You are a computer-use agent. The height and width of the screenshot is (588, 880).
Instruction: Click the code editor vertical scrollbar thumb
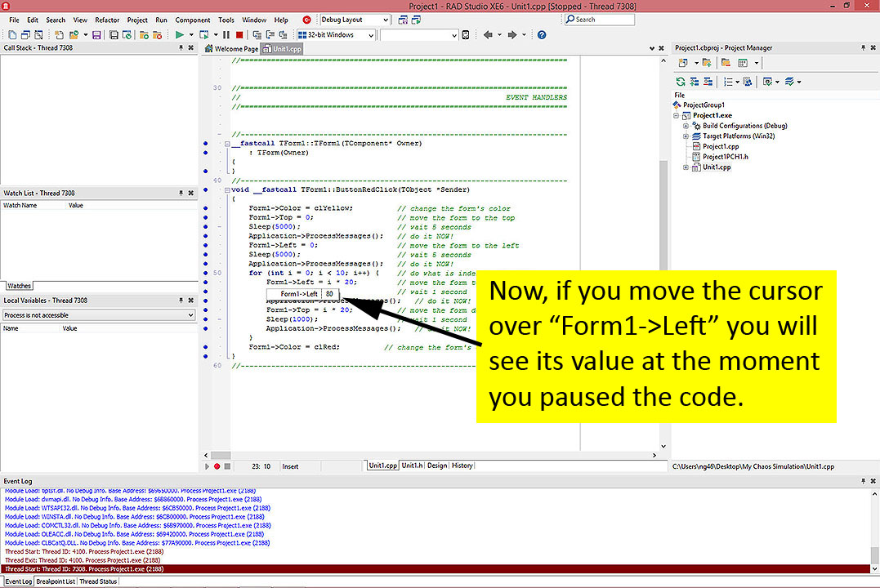[663, 214]
